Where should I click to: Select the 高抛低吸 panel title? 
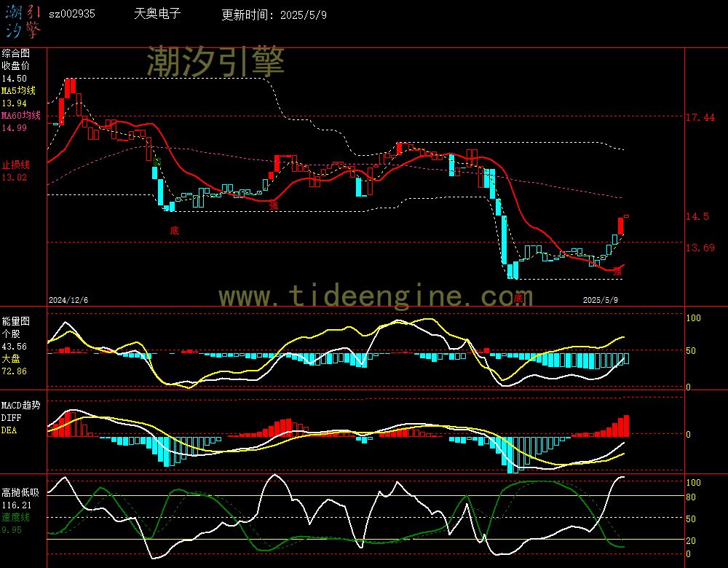[21, 492]
